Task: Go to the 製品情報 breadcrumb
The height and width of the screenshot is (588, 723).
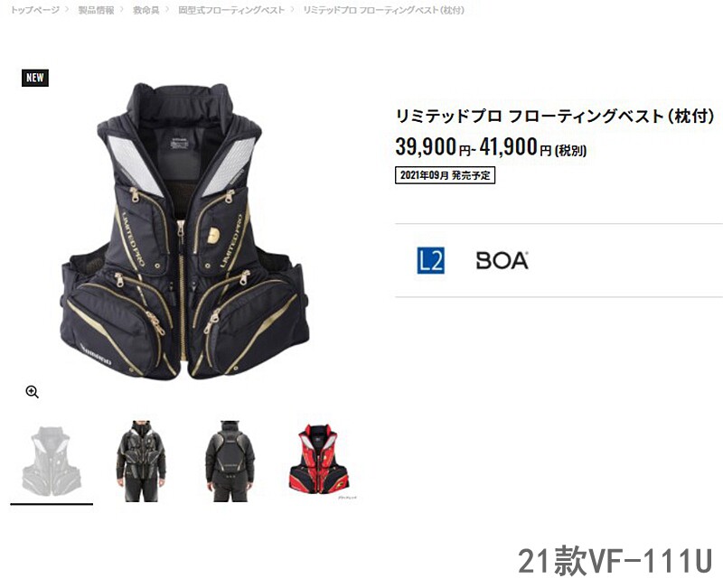Action: [96, 10]
